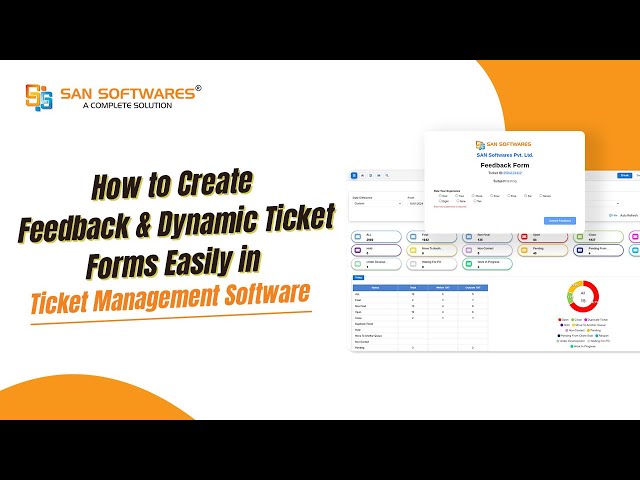
Task: Select rating Three radio button
Action: 473,196
